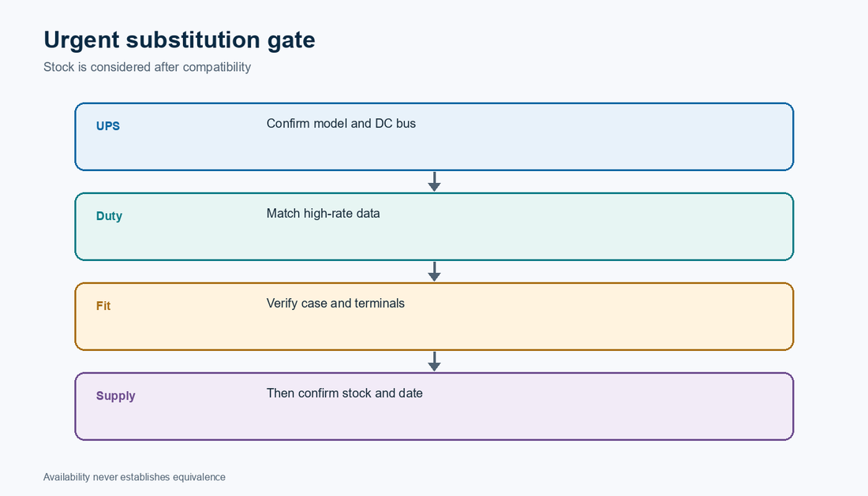Select the 'Urgent substitution gate' title
The image size is (868, 496).
(179, 39)
